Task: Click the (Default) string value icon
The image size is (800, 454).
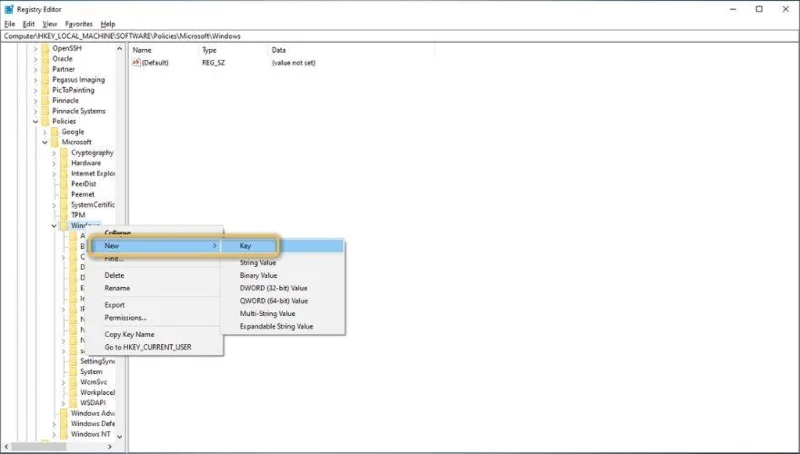Action: tap(136, 63)
